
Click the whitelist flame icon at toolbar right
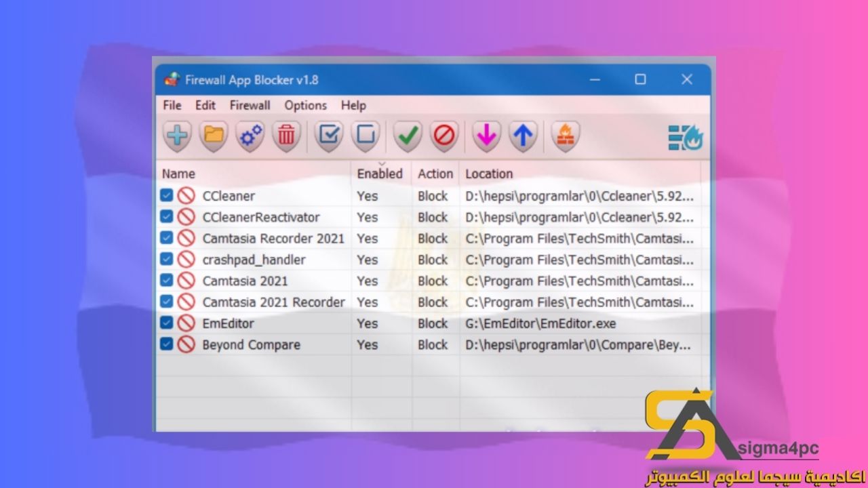click(x=686, y=137)
